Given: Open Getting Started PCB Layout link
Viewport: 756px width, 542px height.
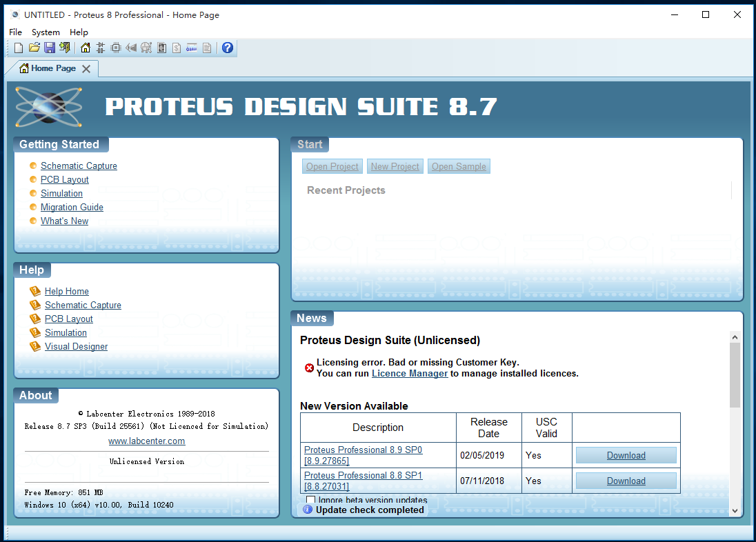Looking at the screenshot, I should 65,179.
